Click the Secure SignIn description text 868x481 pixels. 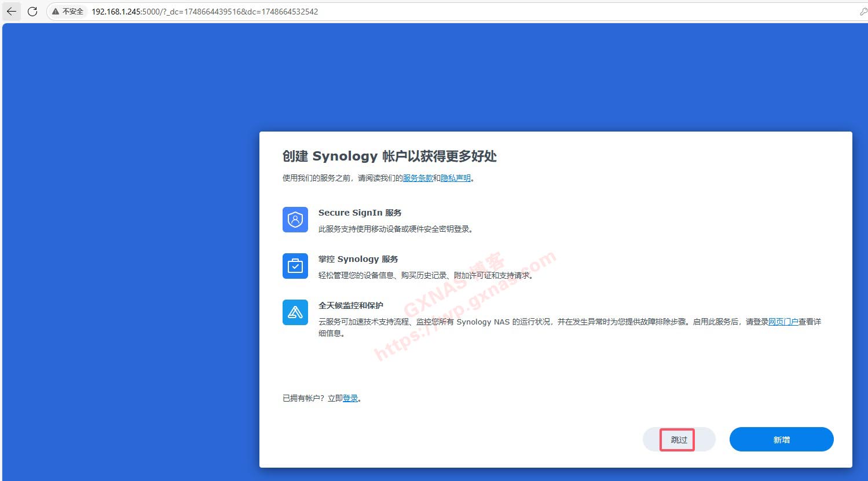point(397,229)
